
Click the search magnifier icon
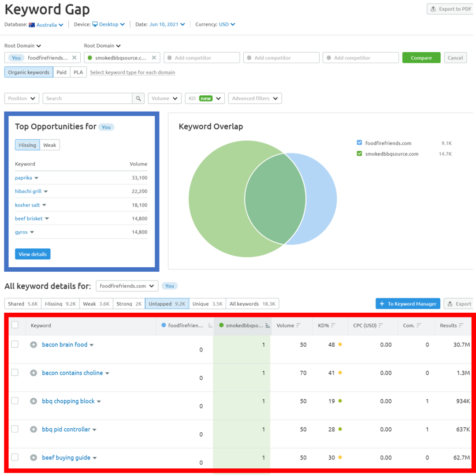tap(138, 98)
